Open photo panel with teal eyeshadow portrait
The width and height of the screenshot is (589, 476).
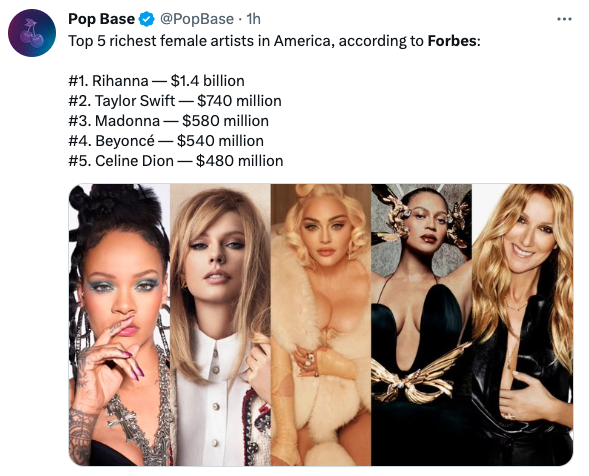point(119,325)
